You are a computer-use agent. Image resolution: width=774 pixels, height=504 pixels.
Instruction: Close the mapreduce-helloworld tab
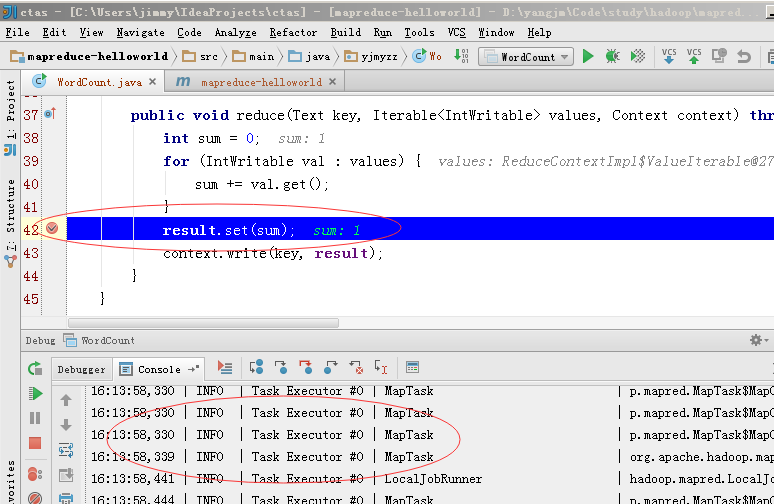[333, 82]
